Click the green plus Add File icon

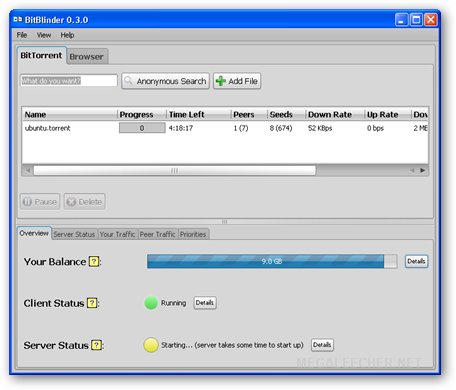click(220, 81)
